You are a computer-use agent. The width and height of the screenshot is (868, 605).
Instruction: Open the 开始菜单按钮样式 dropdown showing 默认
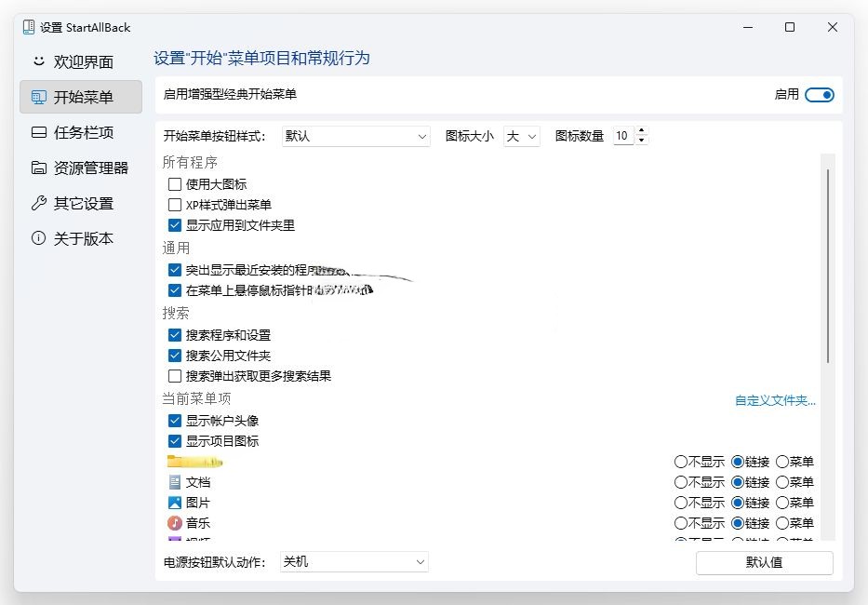point(356,136)
